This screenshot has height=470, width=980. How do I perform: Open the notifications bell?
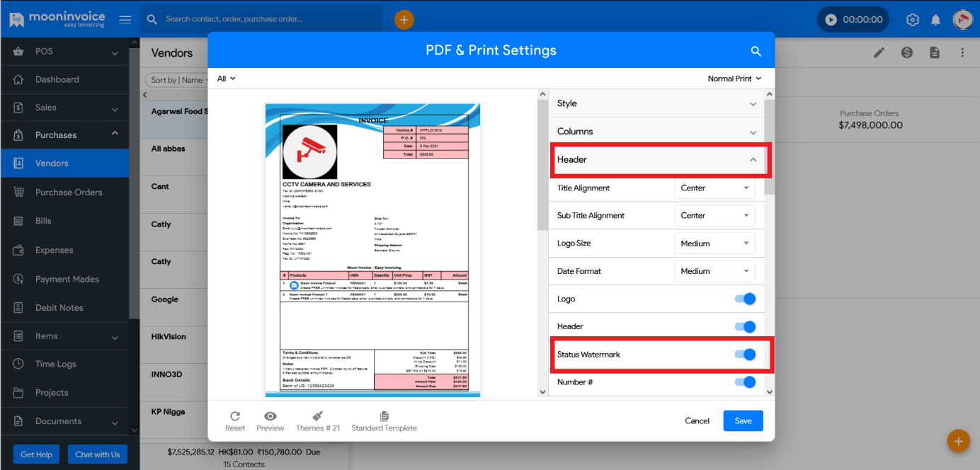[935, 20]
